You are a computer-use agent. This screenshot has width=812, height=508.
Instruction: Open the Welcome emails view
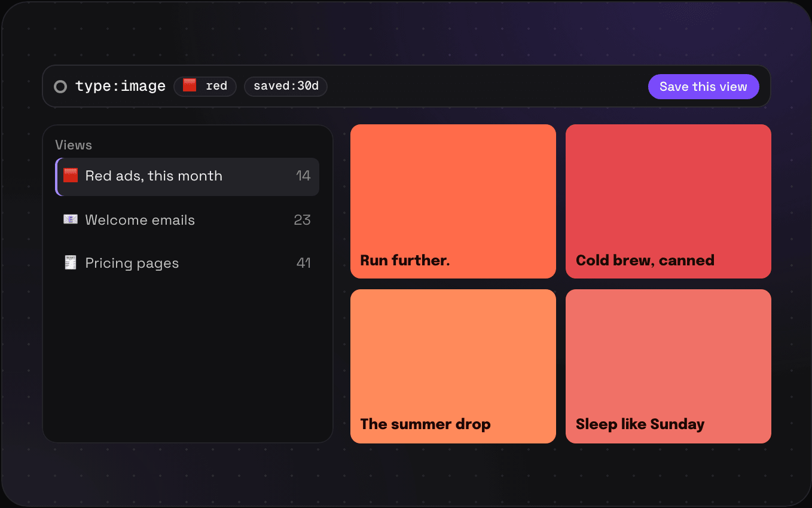[187, 220]
